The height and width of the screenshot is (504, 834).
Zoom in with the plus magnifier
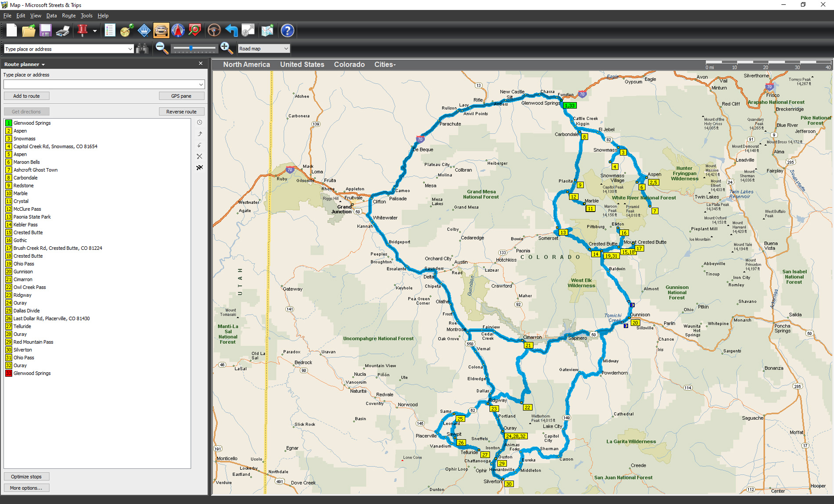tap(226, 48)
